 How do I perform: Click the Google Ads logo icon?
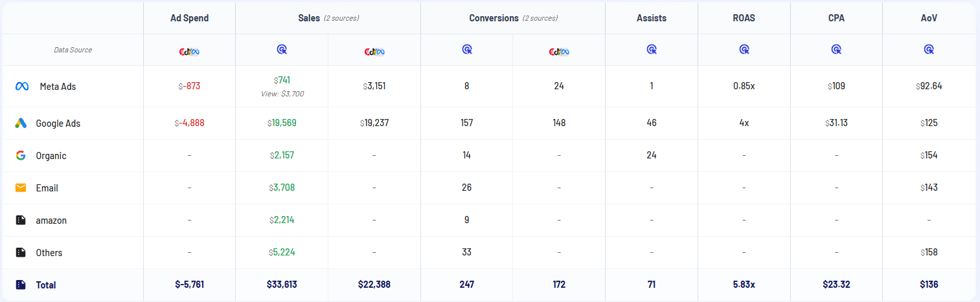coord(21,123)
